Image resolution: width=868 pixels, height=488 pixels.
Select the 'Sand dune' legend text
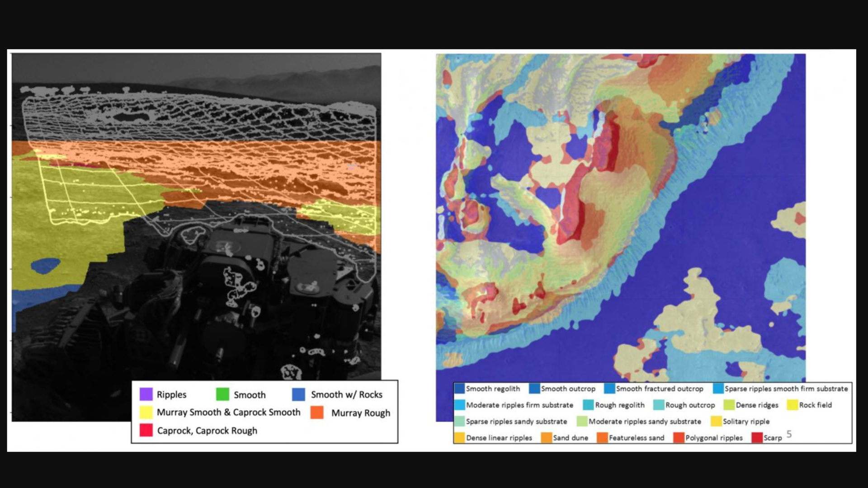(571, 437)
